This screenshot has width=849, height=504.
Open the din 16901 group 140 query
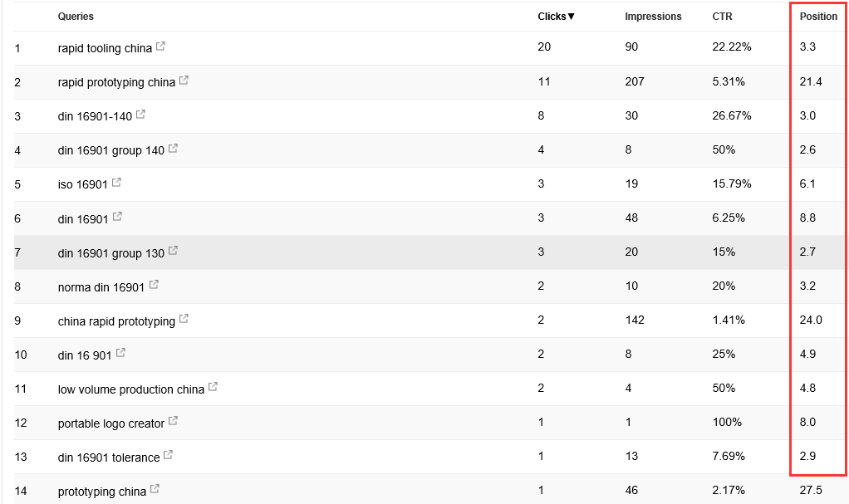(111, 150)
